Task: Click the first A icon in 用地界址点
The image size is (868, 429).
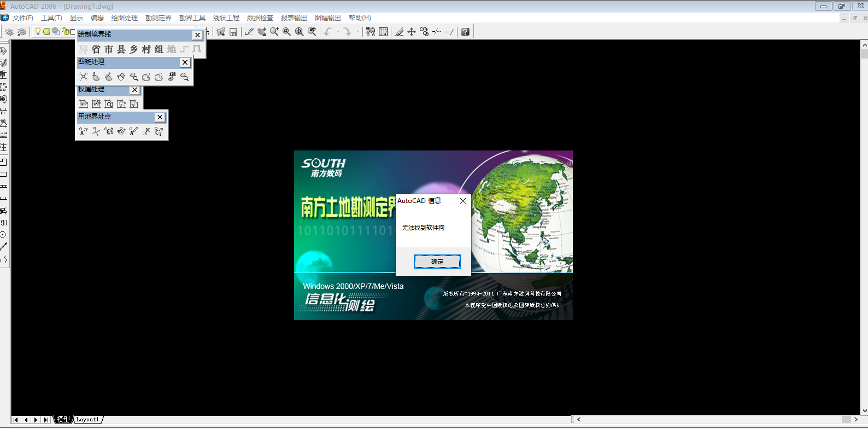Action: (x=84, y=131)
